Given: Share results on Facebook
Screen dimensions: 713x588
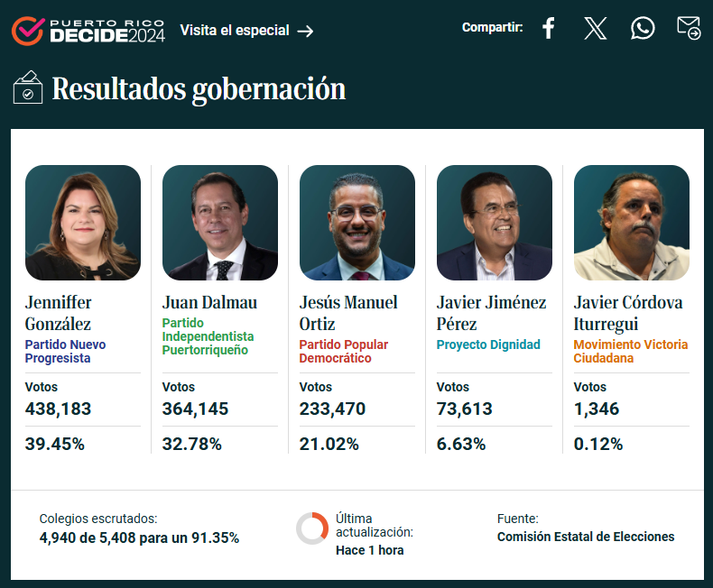Looking at the screenshot, I should point(549,28).
